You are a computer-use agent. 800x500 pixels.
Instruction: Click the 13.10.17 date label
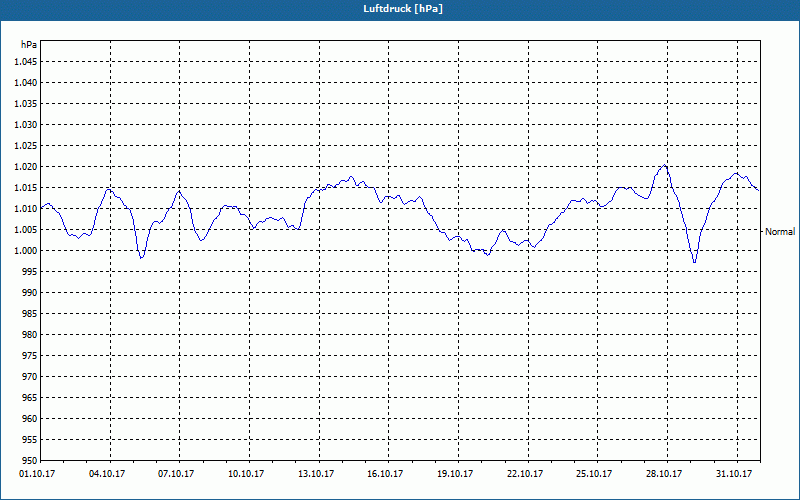click(316, 474)
